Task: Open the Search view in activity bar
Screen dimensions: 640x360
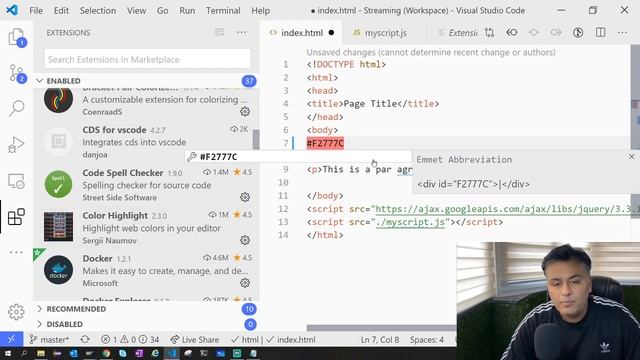Action: click(x=16, y=108)
